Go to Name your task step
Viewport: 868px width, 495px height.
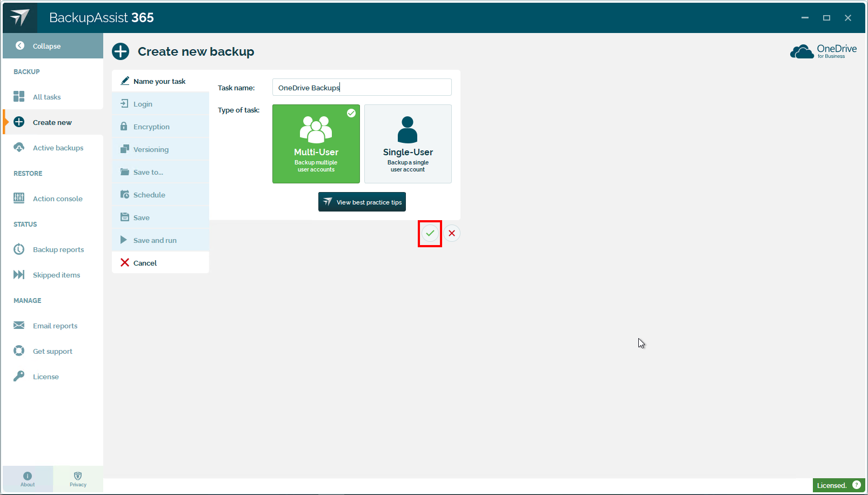click(x=161, y=81)
